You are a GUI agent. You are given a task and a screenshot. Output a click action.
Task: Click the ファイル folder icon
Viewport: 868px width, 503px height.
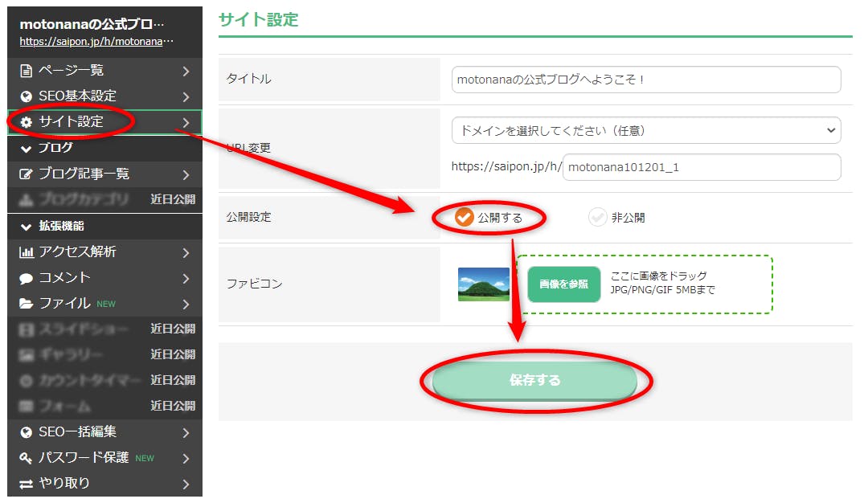pyautogui.click(x=26, y=304)
